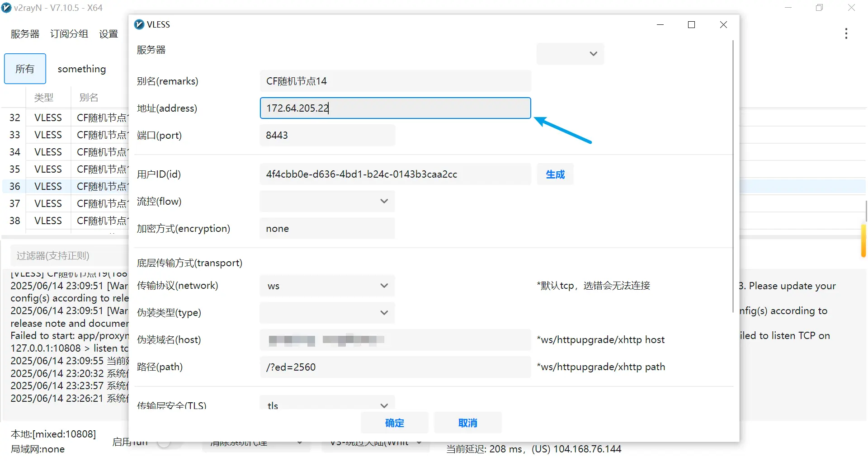This screenshot has width=868, height=461.
Task: Confirm with the 确定 button
Action: click(394, 423)
